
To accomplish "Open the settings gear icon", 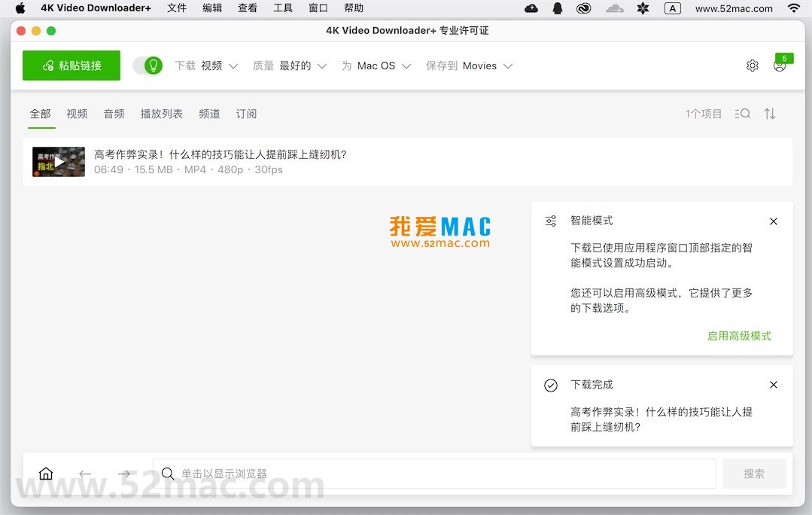I will click(752, 66).
